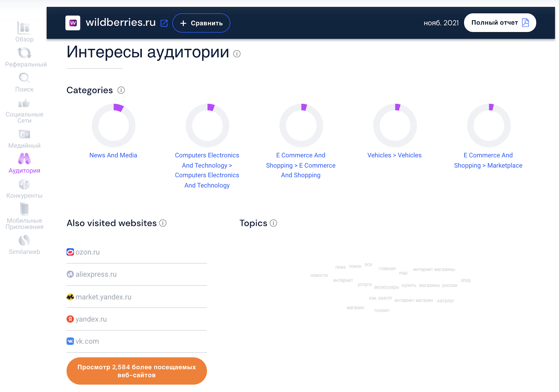Click the topic word 'shop'
This screenshot has width=559, height=392.
[466, 280]
